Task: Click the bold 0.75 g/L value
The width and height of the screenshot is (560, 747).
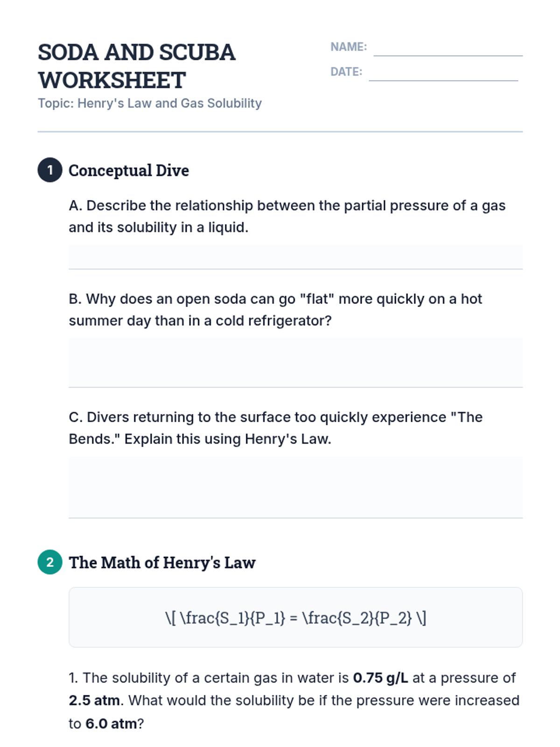Action: [380, 678]
